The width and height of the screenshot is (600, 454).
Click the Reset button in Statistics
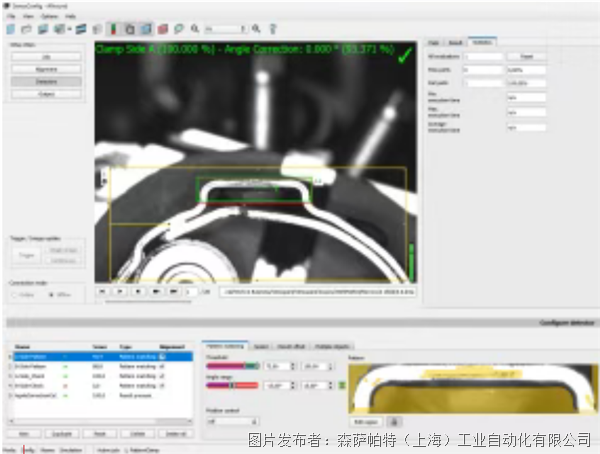[x=527, y=57]
